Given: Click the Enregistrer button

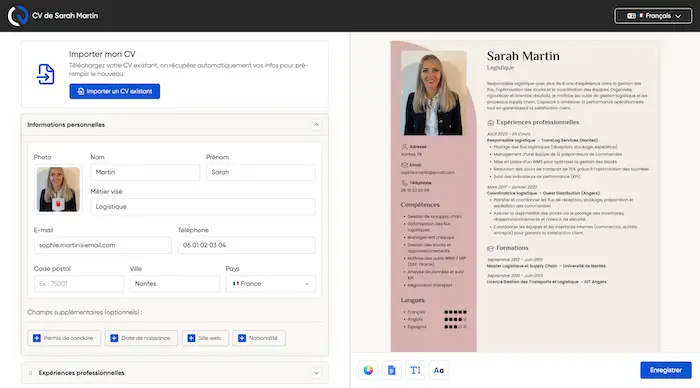Looking at the screenshot, I should [x=666, y=370].
